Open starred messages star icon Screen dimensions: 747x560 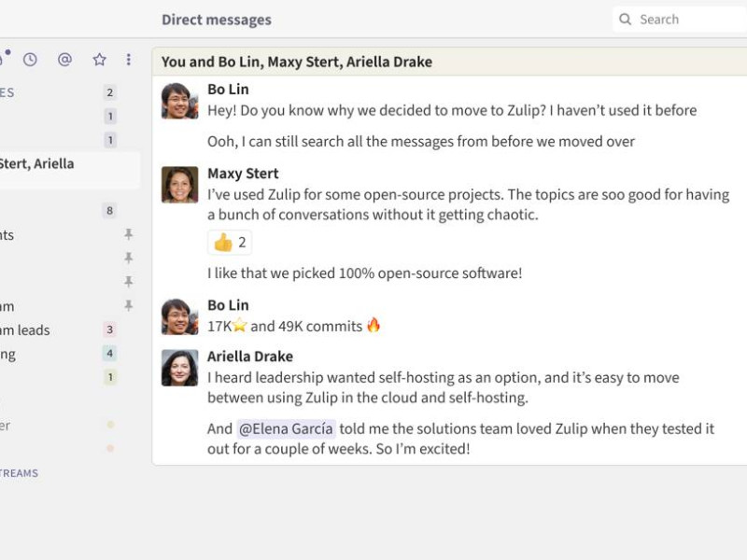(x=99, y=60)
